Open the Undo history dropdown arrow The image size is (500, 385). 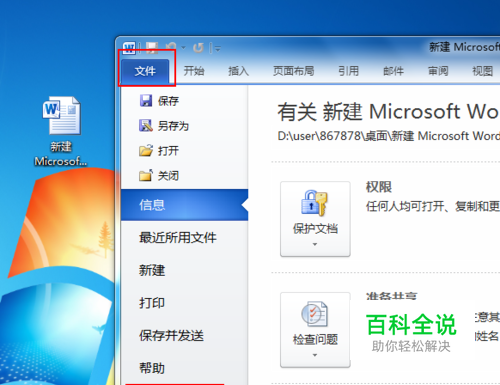183,48
